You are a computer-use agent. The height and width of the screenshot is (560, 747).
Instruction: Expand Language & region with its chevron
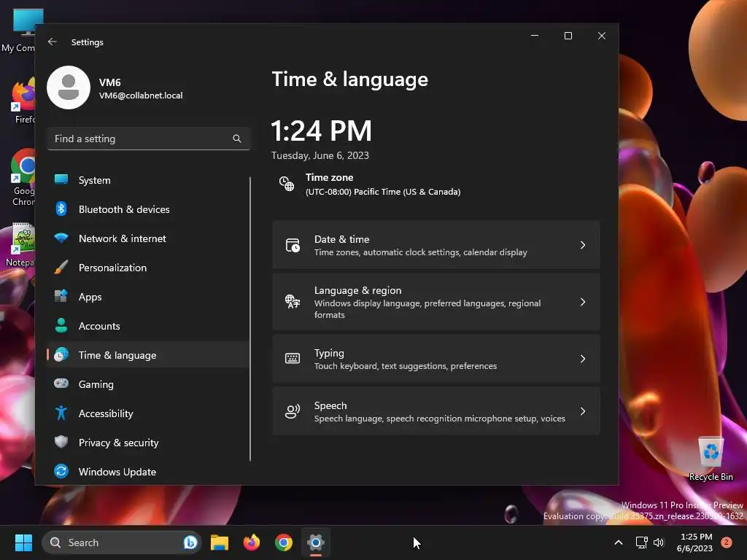tap(583, 302)
